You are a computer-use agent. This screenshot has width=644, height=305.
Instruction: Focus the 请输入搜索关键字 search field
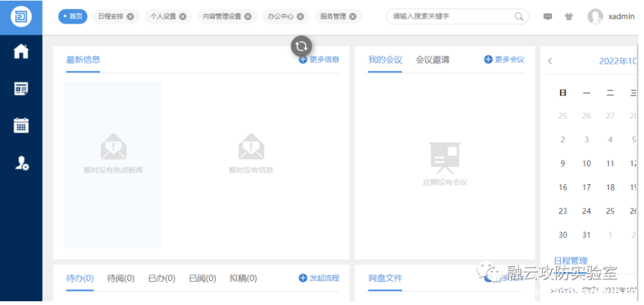pyautogui.click(x=458, y=16)
